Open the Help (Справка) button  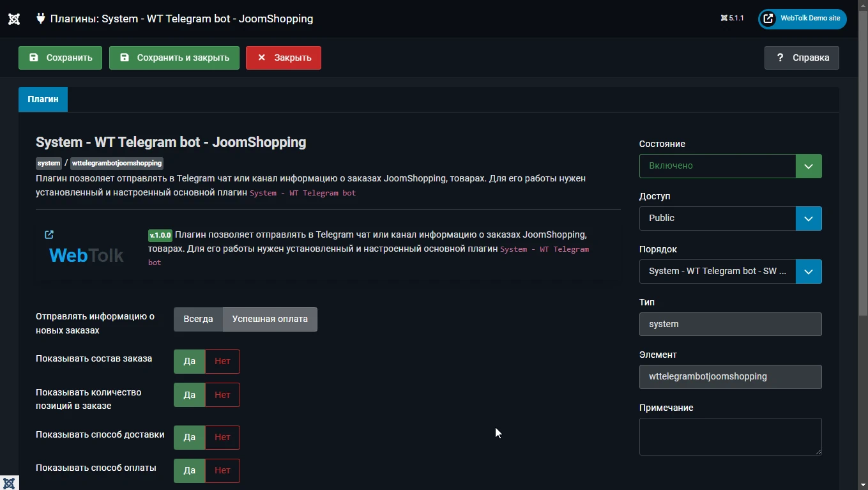click(802, 57)
